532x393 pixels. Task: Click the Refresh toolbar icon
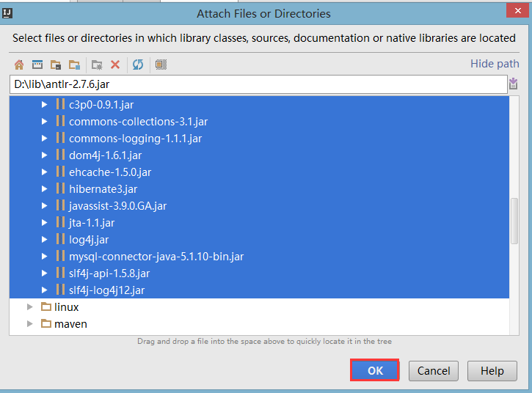138,65
